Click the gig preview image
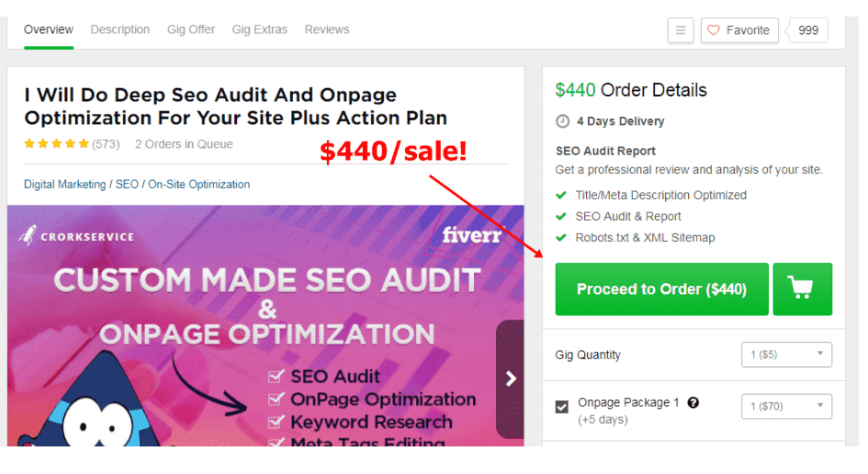 pyautogui.click(x=265, y=325)
